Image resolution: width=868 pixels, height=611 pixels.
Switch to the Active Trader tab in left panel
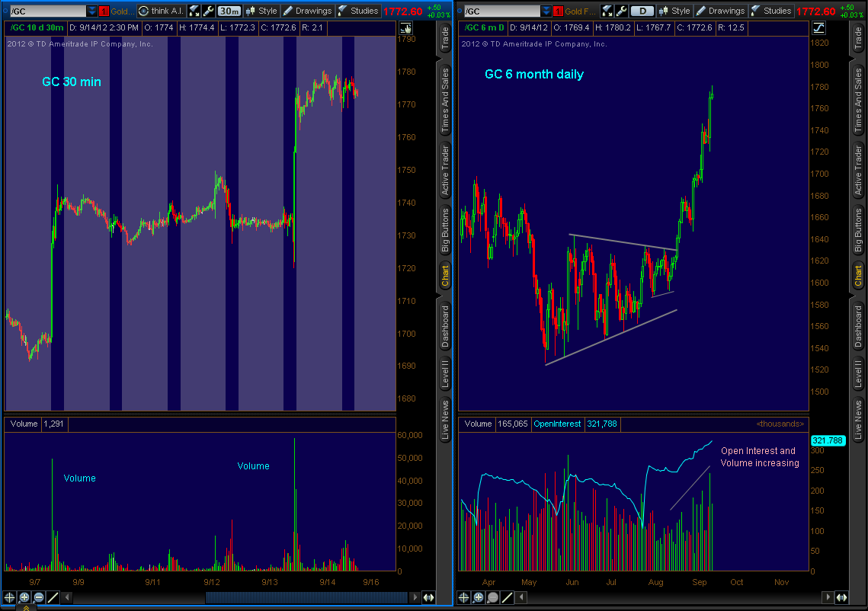(446, 167)
